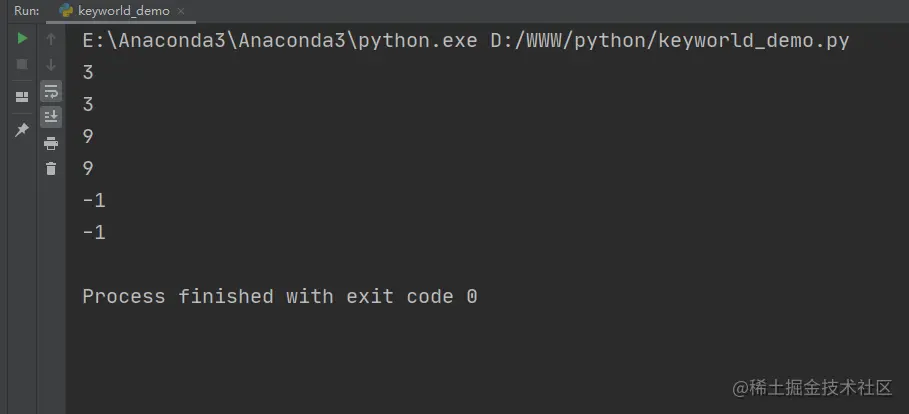The height and width of the screenshot is (414, 909).
Task: Print the console output
Action: click(x=51, y=143)
